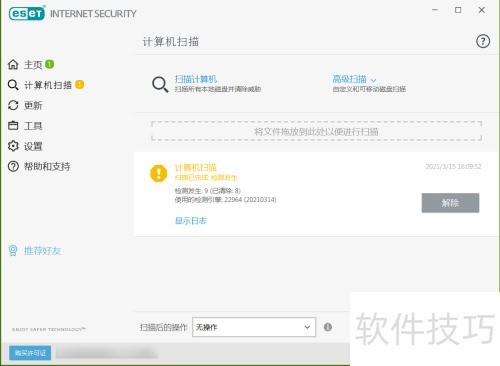
Task: Click the orange 计算机扫描 result title
Action: (196, 167)
